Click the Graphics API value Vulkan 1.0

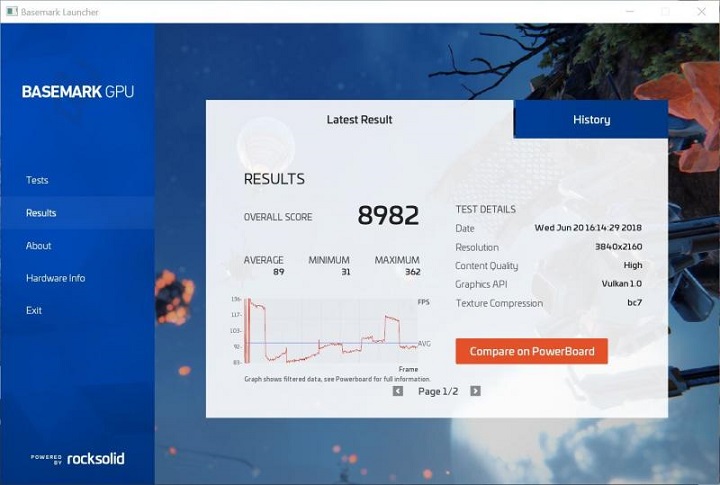point(622,284)
